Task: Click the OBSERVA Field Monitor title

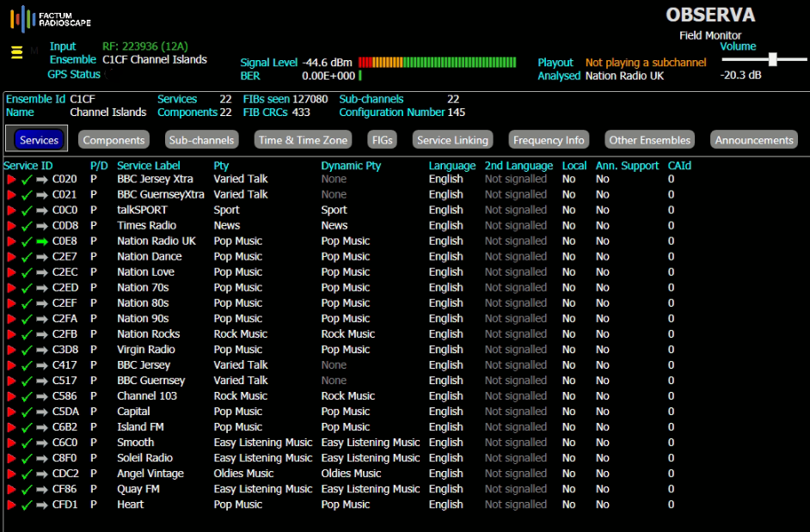Action: [x=710, y=23]
